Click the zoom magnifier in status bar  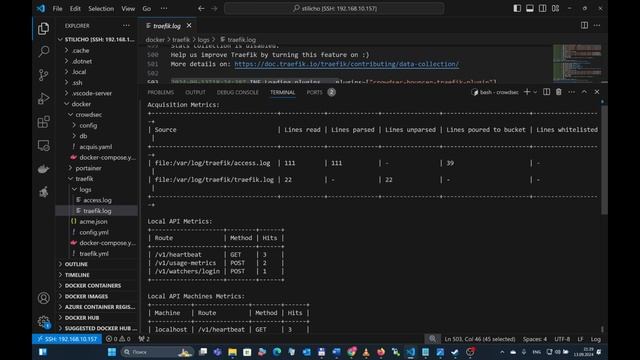click(x=432, y=339)
